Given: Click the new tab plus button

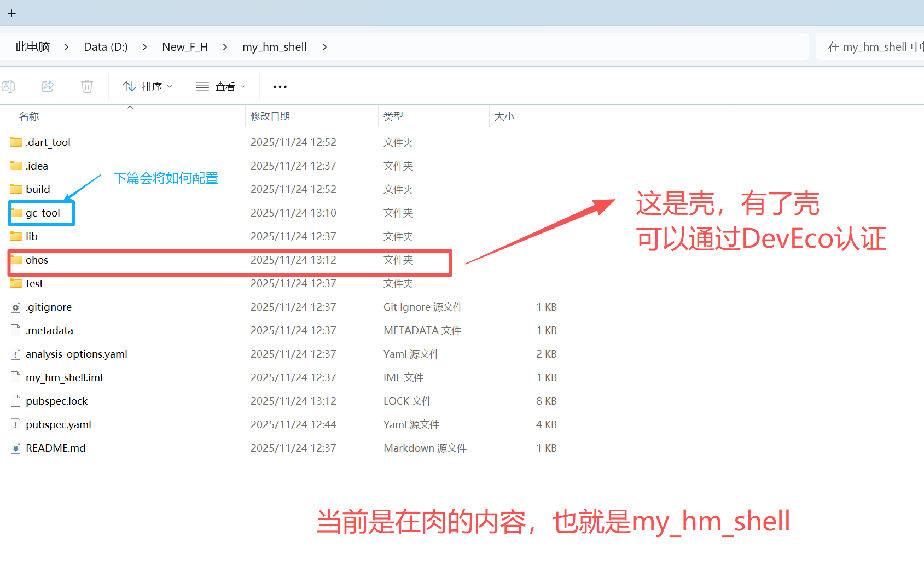Looking at the screenshot, I should [x=11, y=13].
